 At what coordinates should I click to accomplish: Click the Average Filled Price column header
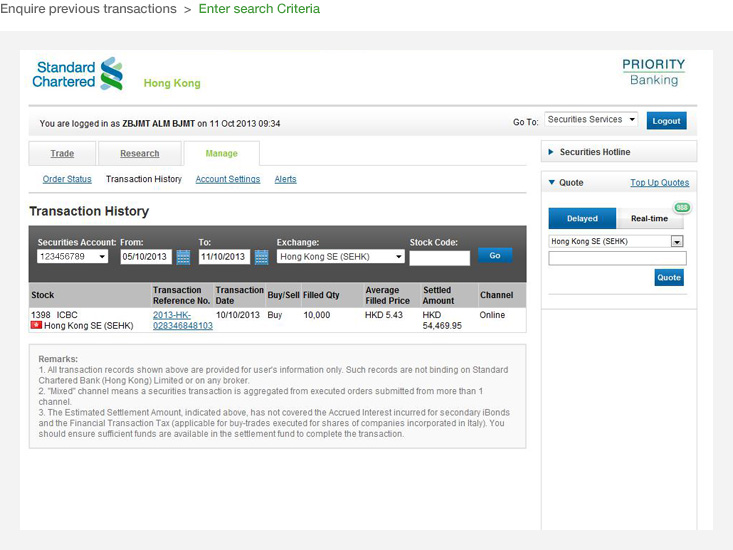(387, 295)
